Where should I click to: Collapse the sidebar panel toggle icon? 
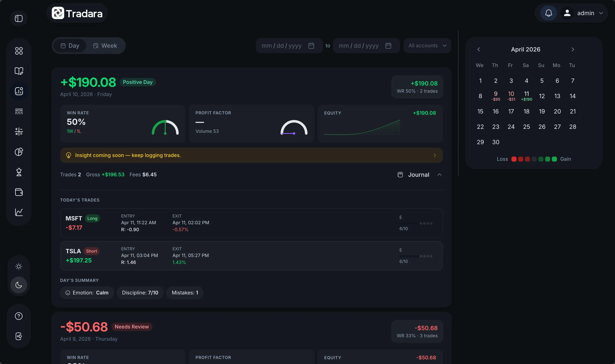tap(19, 18)
